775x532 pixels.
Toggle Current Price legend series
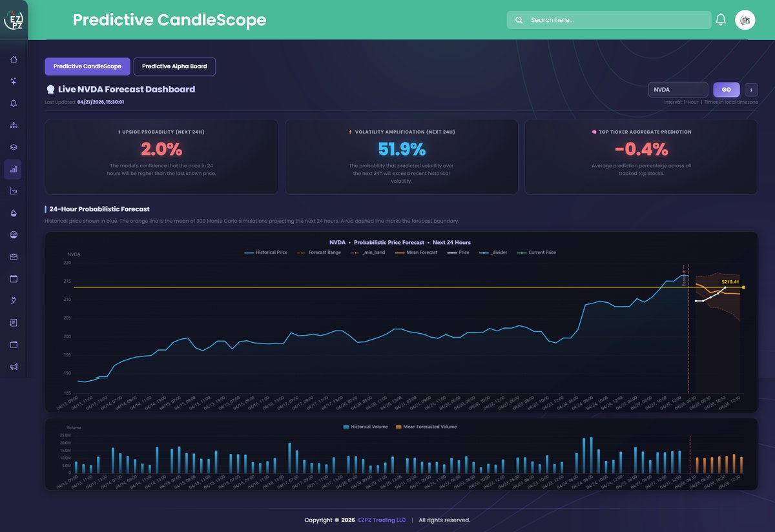tap(537, 252)
